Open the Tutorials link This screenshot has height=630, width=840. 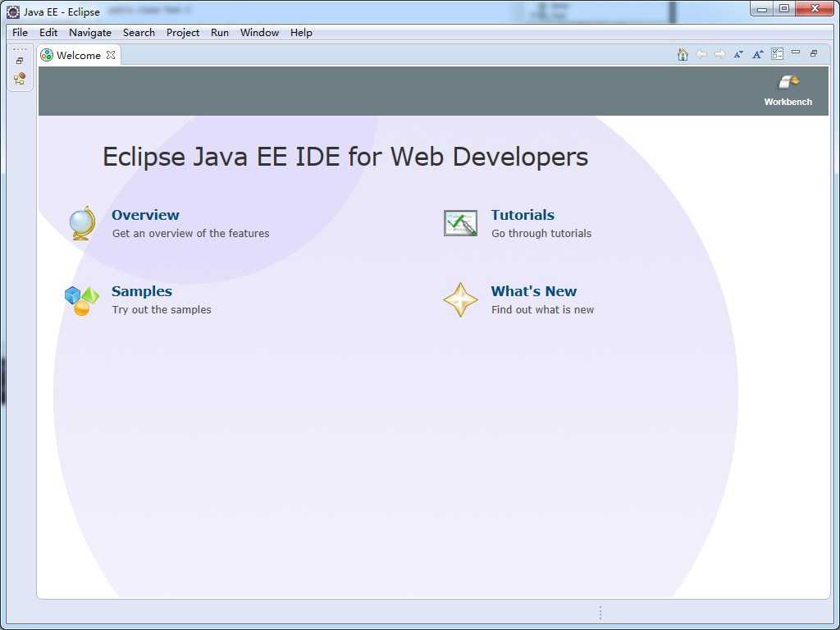(x=523, y=215)
